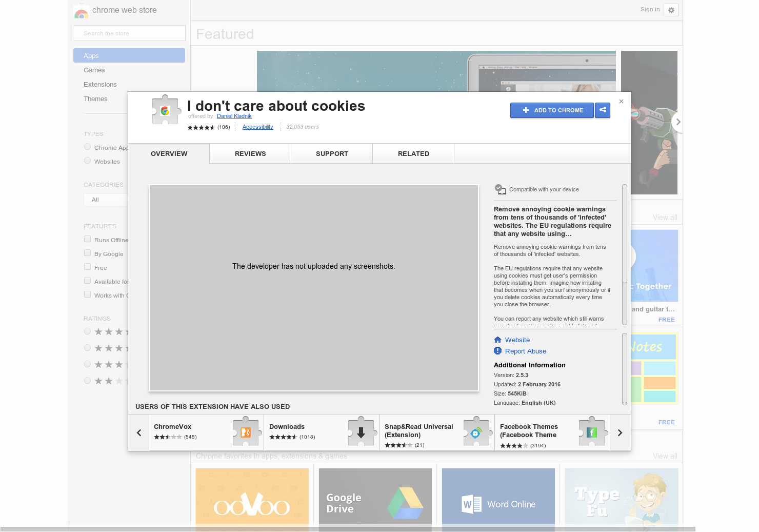Screen dimensions: 759x532
Task: Enable the Runs Offline checkbox
Action: pos(87,239)
